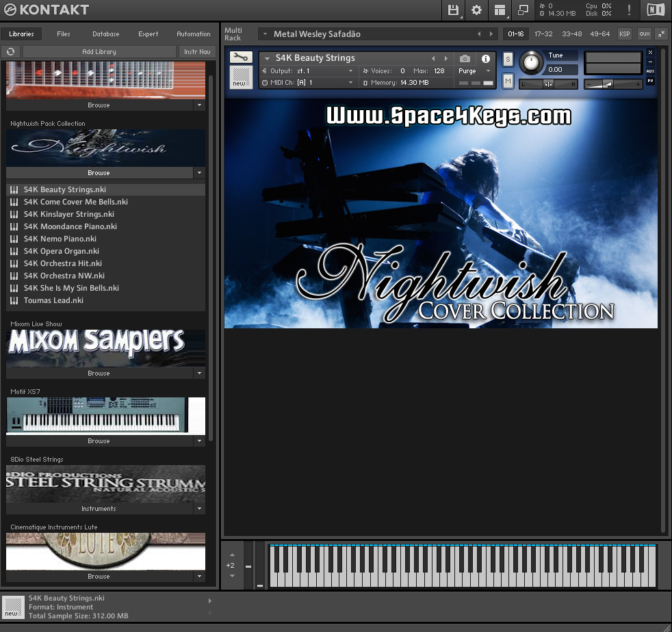
Task: Open Motif XS7 browse dropdown arrow
Action: pos(199,441)
